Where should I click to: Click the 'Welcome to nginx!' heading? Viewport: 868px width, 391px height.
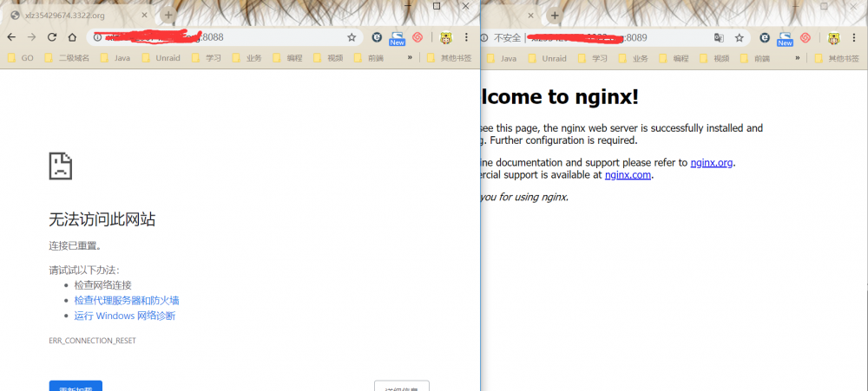[560, 97]
